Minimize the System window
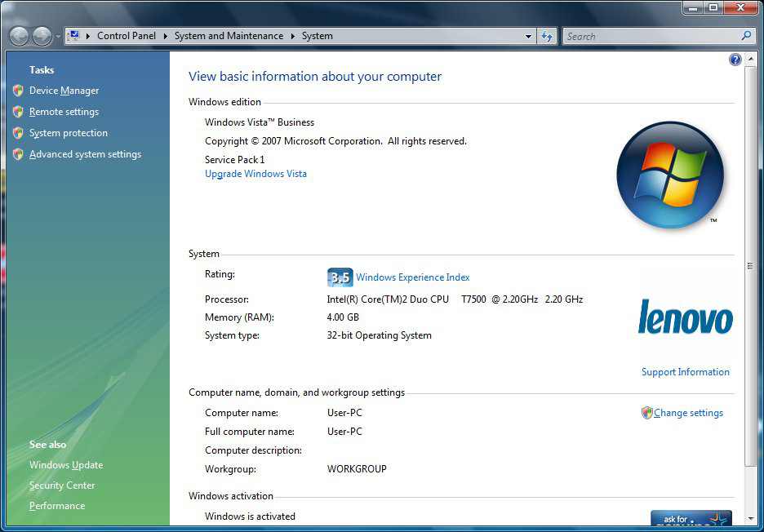 click(694, 7)
